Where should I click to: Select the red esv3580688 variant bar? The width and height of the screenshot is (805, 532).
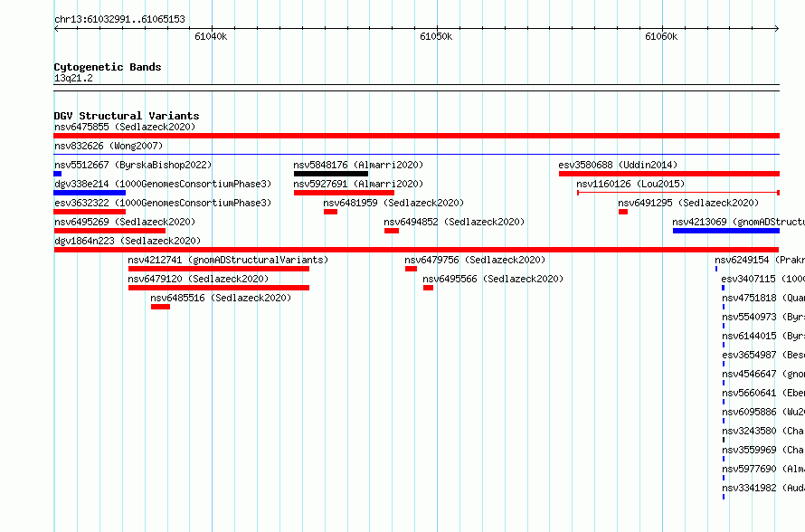point(669,174)
